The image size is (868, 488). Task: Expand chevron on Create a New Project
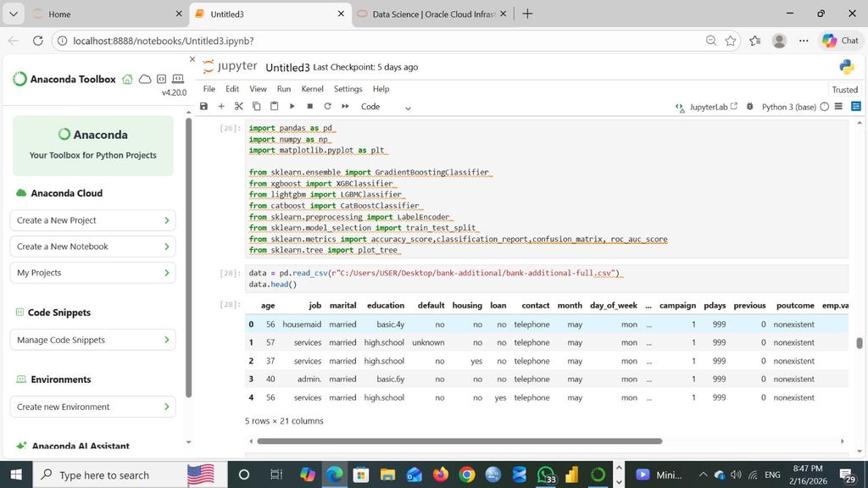tap(167, 220)
